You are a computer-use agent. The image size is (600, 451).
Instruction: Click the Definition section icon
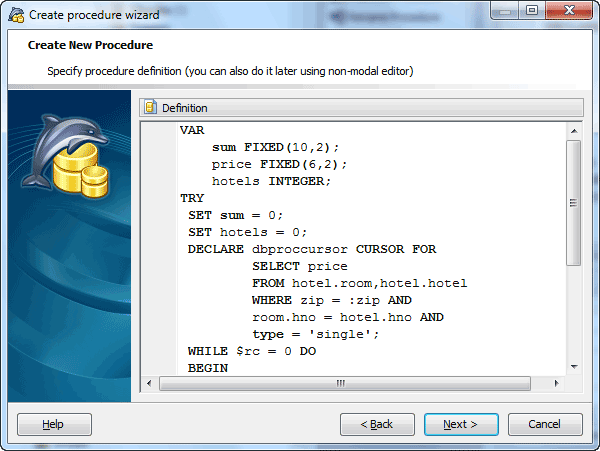(150, 107)
